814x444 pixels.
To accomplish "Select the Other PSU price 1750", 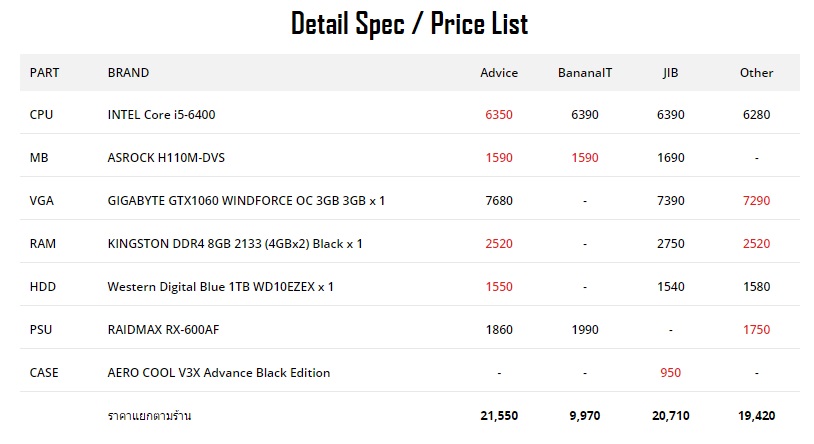I will click(756, 329).
